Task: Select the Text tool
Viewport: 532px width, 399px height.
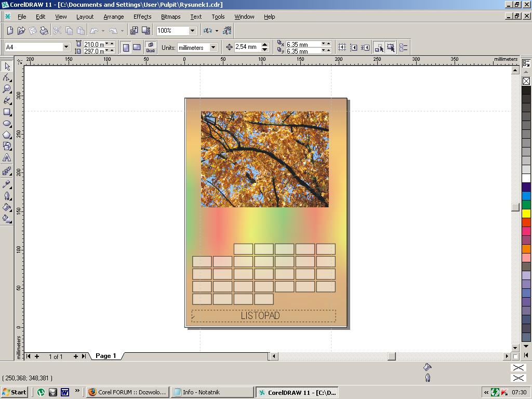Action: point(7,157)
